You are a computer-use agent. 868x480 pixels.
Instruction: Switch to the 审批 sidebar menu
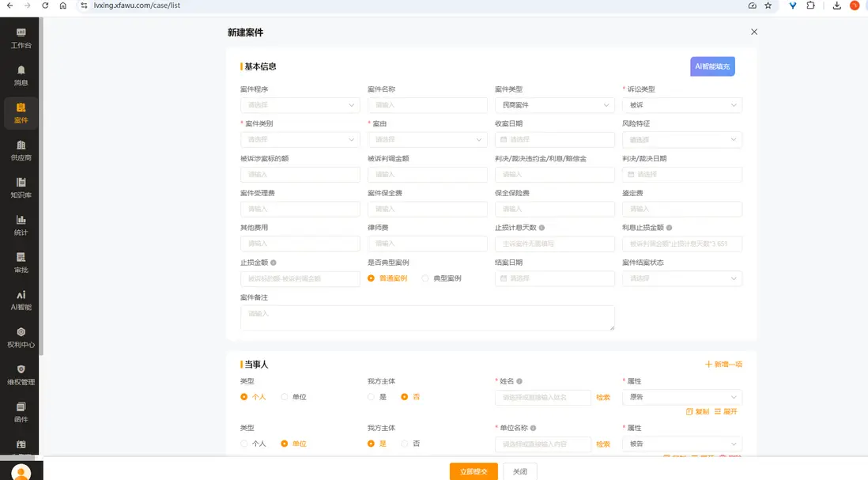tap(21, 263)
